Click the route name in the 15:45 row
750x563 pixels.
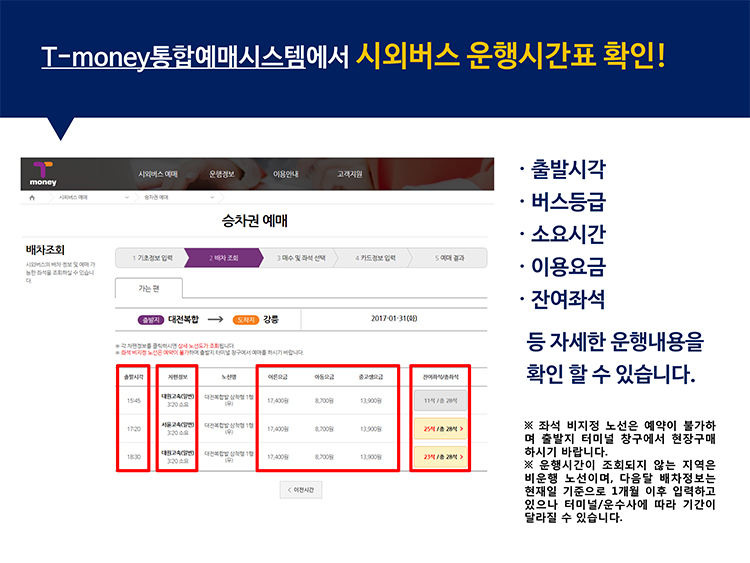[x=229, y=400]
